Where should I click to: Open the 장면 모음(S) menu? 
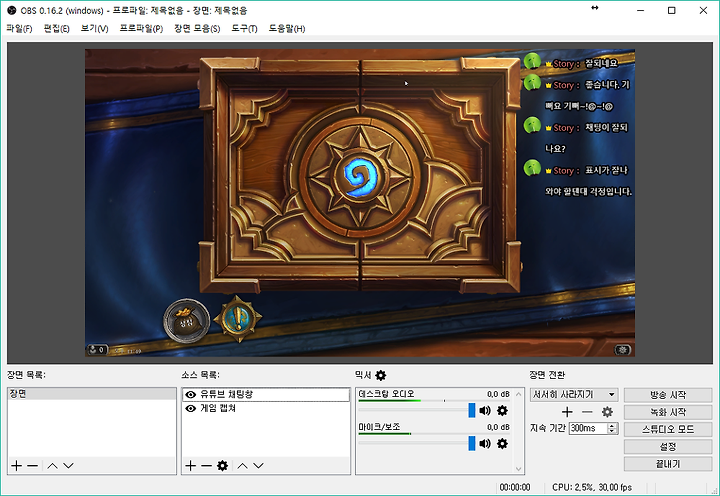(x=197, y=28)
